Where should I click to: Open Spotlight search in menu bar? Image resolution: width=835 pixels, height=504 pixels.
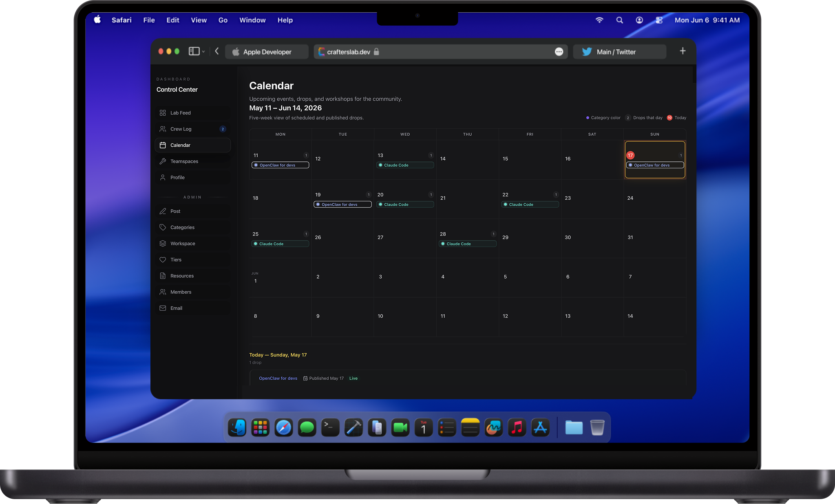tap(620, 20)
